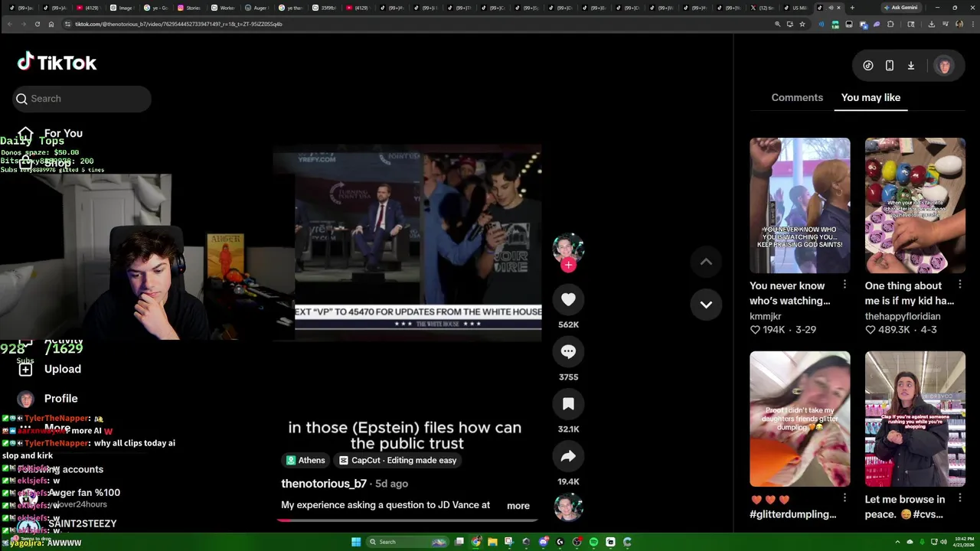Open Chrome from the taskbar
Viewport: 980px width, 551px height.
click(475, 542)
